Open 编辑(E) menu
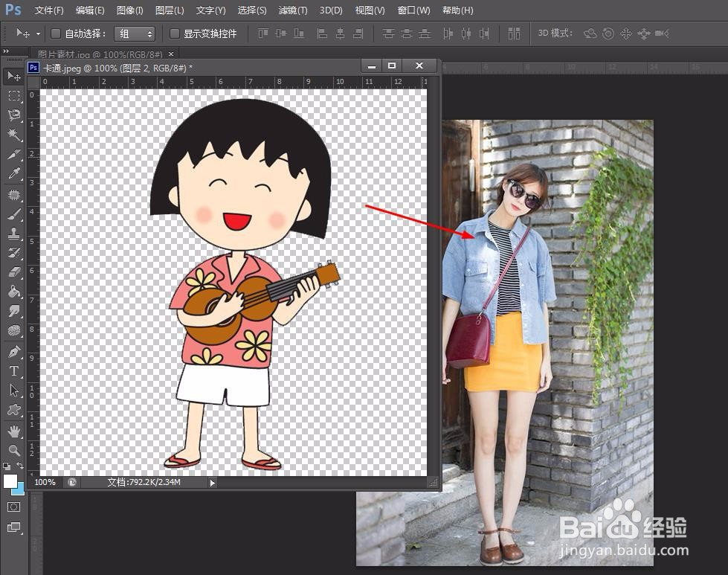Image resolution: width=728 pixels, height=575 pixels. pos(90,10)
